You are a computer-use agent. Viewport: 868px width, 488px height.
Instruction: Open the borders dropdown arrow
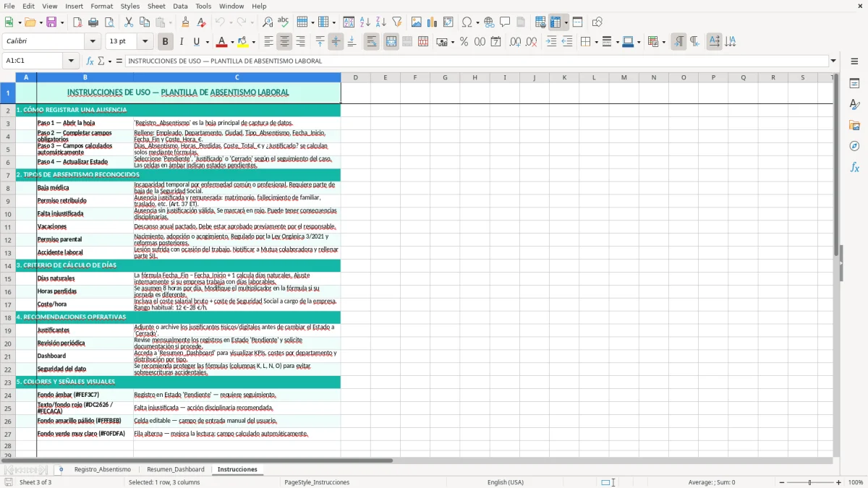pyautogui.click(x=596, y=42)
